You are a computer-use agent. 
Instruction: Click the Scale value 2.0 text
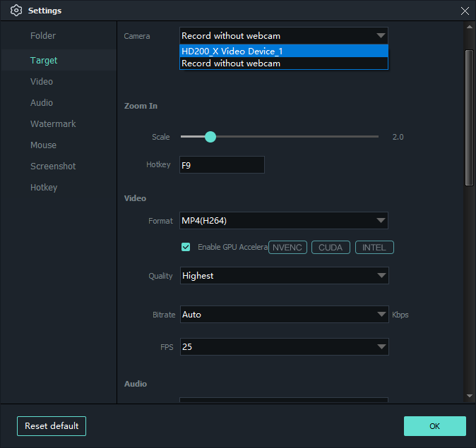pos(398,137)
